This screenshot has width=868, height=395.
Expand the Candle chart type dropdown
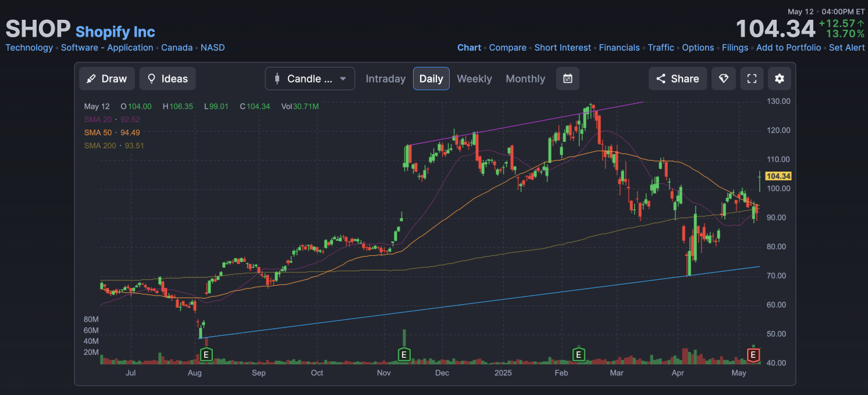[310, 79]
